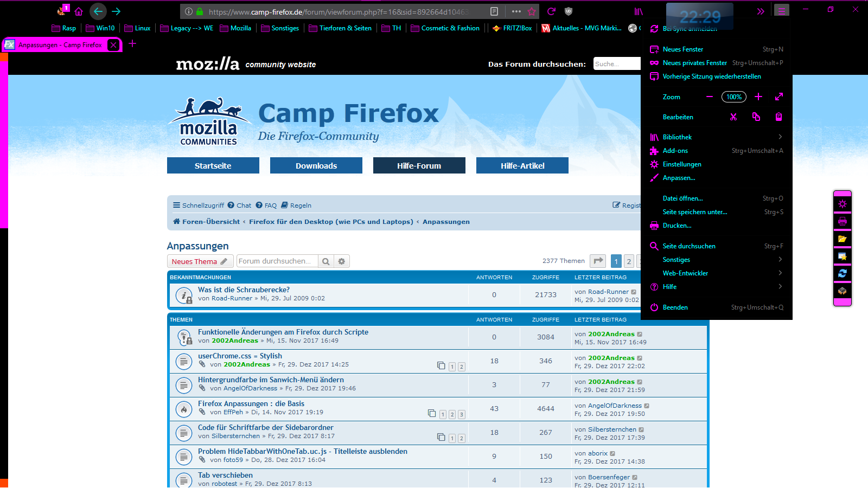
Task: Open the Tierforen & Seiten bookmark folder
Action: 340,28
